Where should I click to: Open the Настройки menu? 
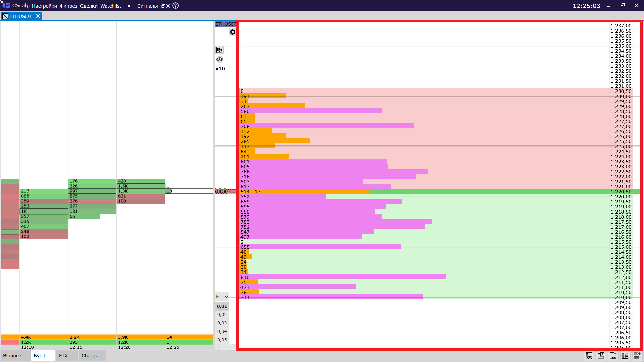click(44, 6)
